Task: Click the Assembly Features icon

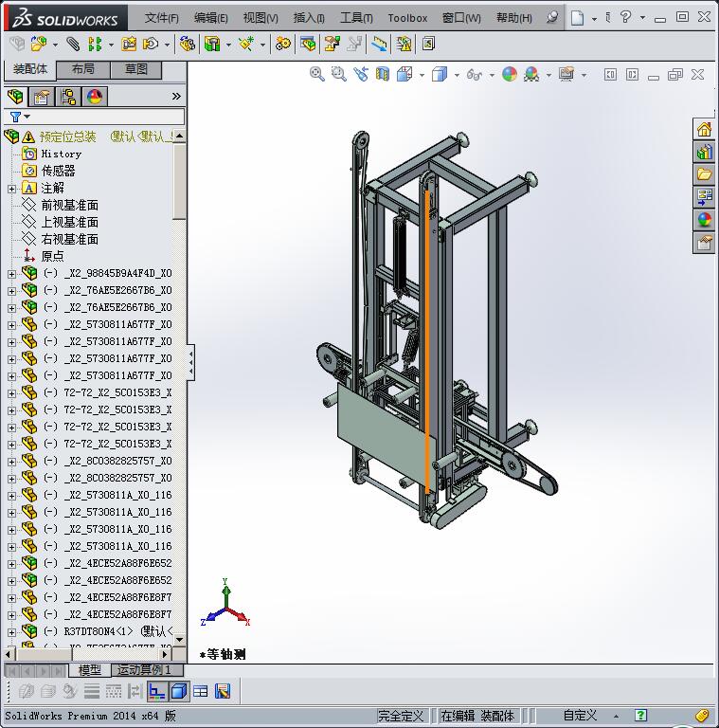Action: pos(212,45)
